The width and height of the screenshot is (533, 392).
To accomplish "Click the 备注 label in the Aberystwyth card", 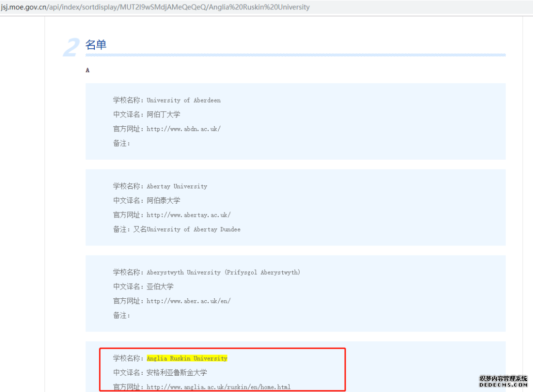I will point(121,316).
